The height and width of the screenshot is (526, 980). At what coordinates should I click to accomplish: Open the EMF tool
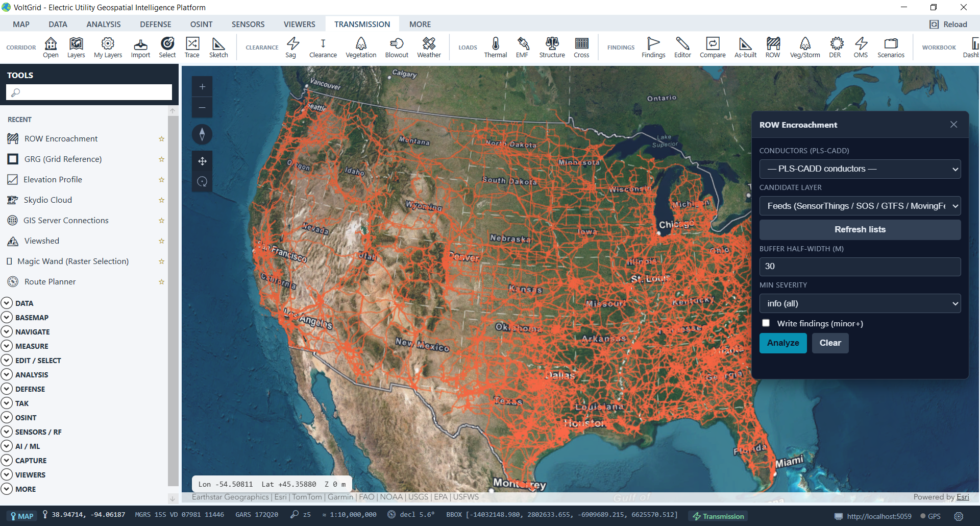[522, 47]
